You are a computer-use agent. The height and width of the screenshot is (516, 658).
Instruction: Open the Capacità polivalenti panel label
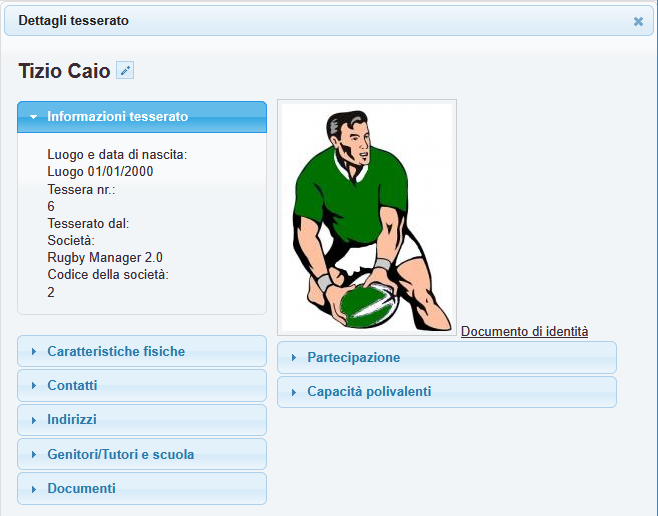click(369, 392)
